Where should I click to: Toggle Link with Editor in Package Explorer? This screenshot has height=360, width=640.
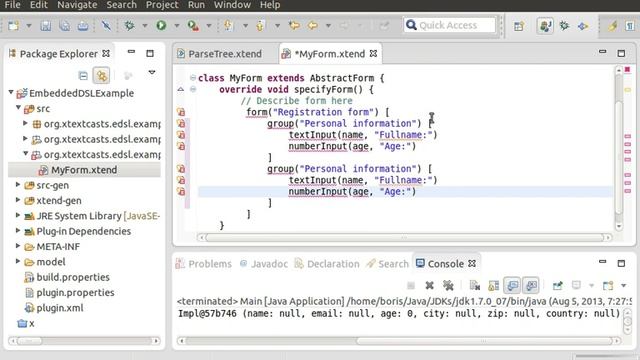point(101,76)
